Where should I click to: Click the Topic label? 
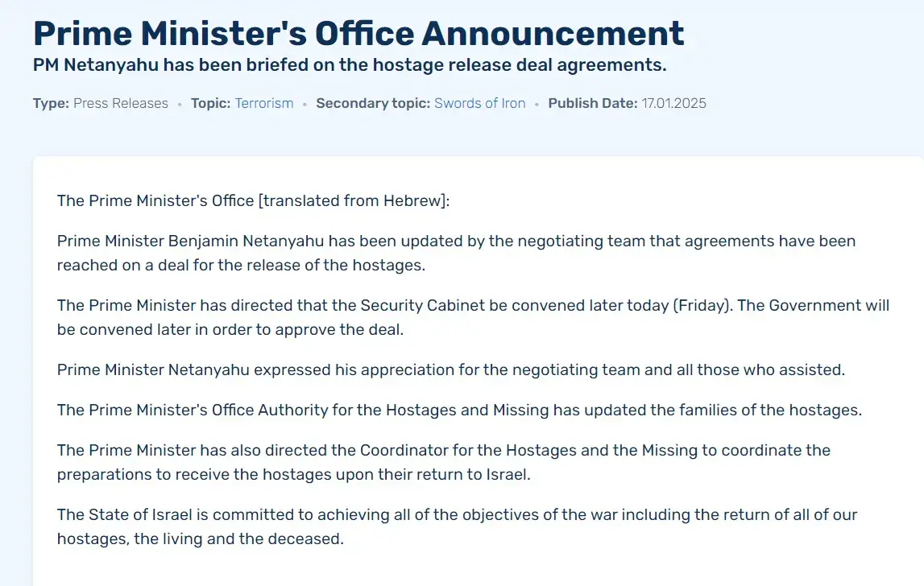coord(210,103)
